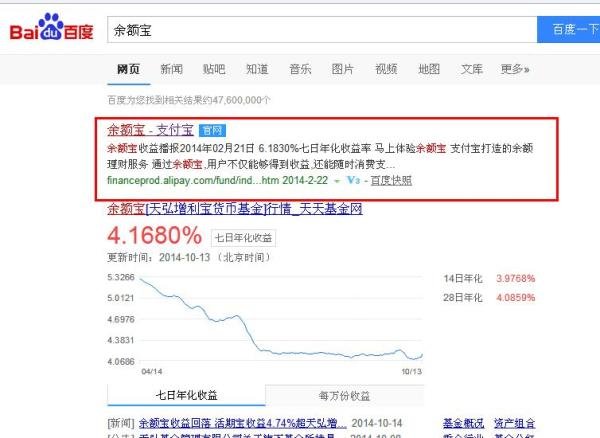Expand the 更多» menu
Screen dimensions: 600x438
coord(515,69)
